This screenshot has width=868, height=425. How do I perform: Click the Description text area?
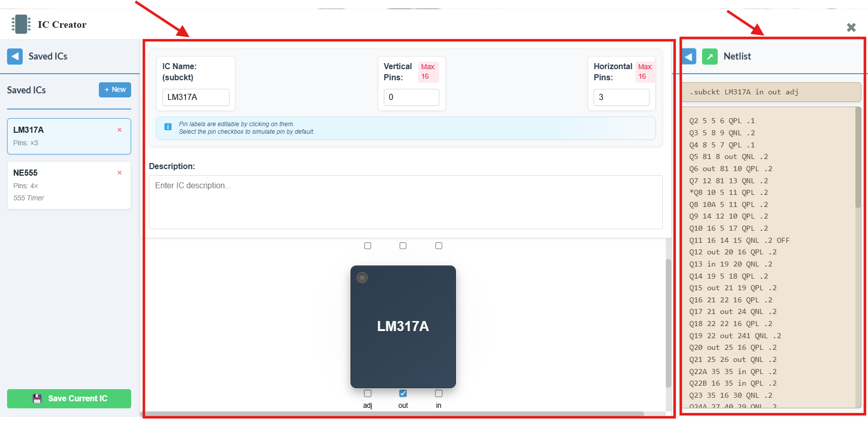(x=405, y=202)
